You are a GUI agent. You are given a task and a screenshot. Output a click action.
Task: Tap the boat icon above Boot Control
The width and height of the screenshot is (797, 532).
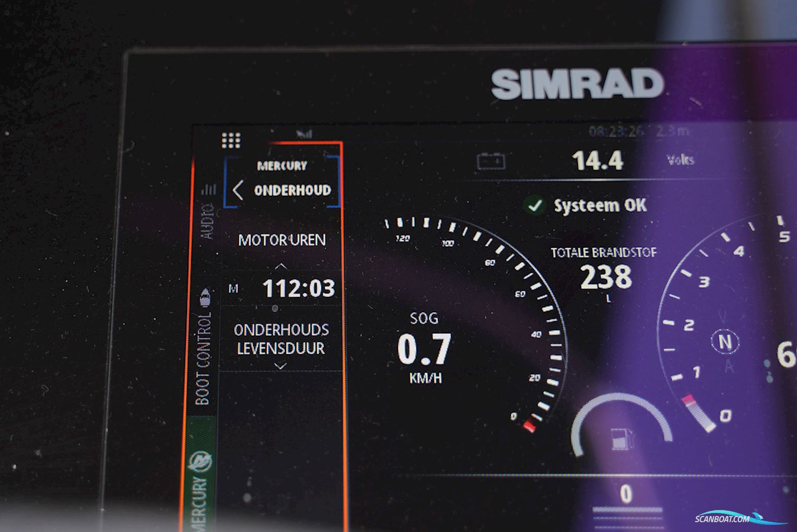click(x=205, y=296)
